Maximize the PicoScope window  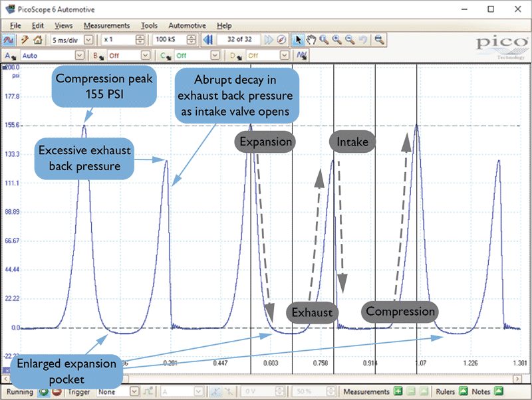[x=491, y=9]
